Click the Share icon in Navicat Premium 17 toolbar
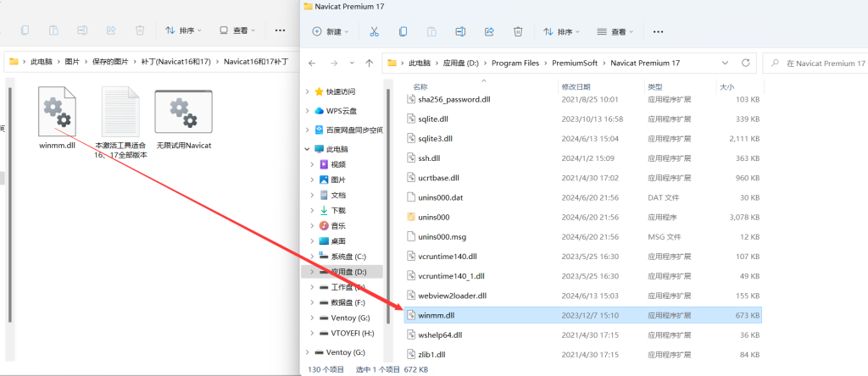 point(489,32)
